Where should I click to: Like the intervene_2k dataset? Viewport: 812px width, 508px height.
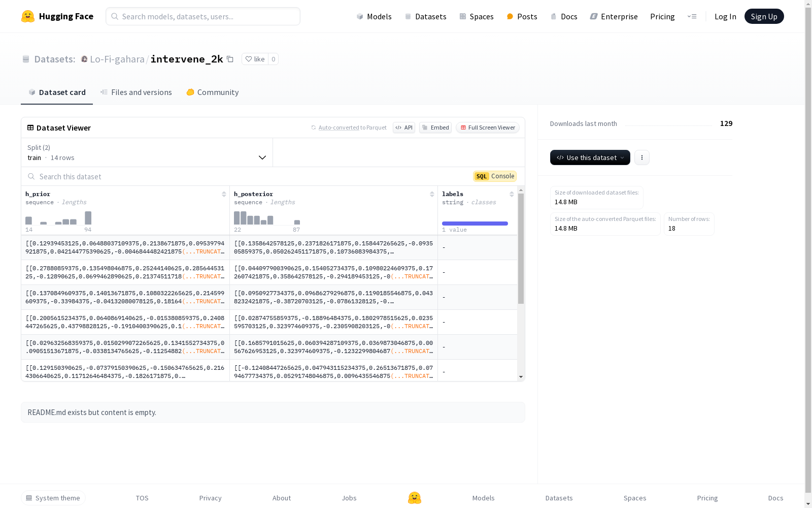255,59
